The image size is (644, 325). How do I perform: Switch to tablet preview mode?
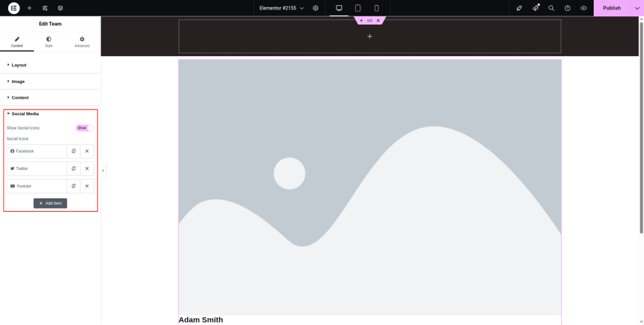[358, 8]
